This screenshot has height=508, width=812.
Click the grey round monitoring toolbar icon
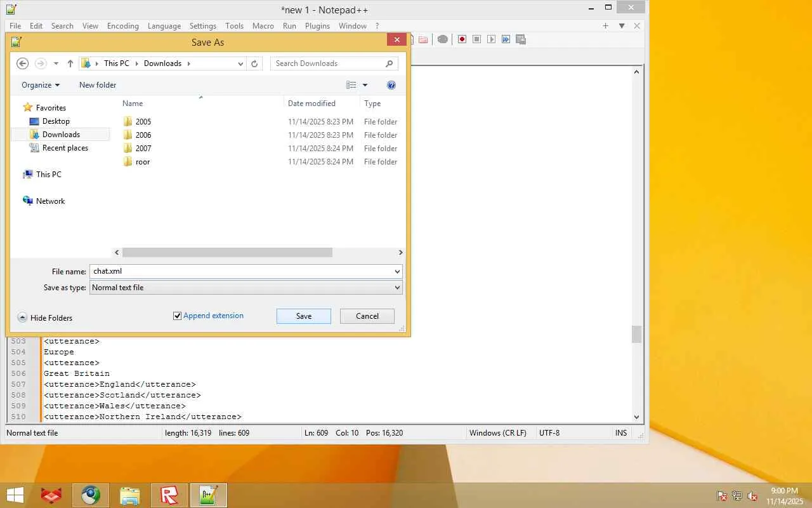443,39
